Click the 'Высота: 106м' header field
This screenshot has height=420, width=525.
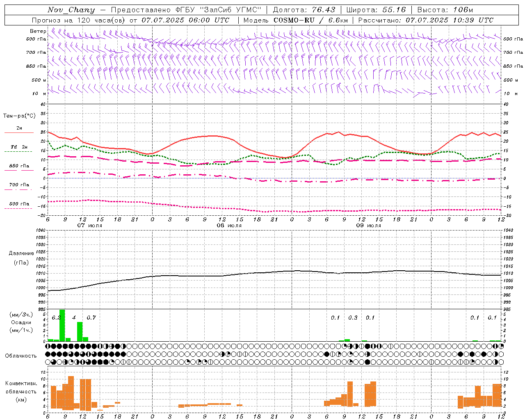coord(445,10)
